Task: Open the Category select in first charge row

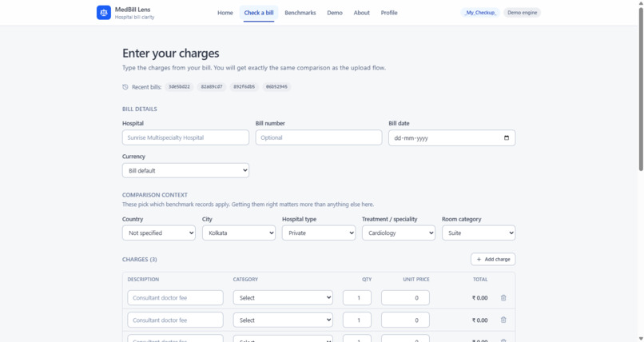Action: tap(283, 298)
